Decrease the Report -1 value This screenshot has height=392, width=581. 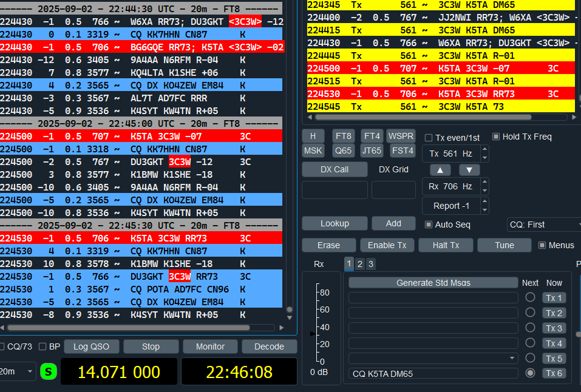[x=484, y=210]
